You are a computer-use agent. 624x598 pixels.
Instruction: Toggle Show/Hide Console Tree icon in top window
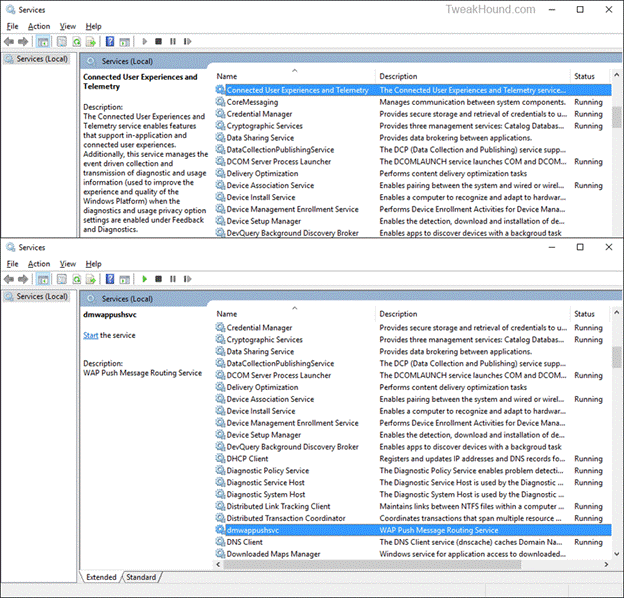tap(43, 41)
